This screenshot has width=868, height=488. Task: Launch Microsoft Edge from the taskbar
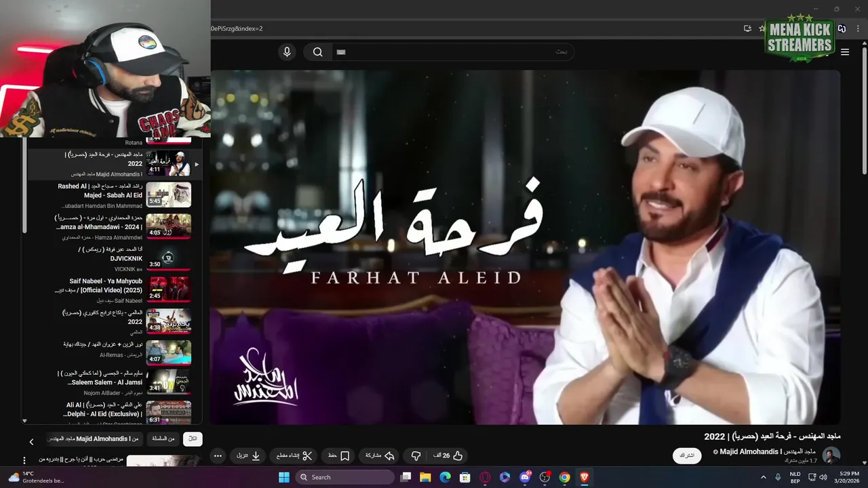(x=445, y=477)
